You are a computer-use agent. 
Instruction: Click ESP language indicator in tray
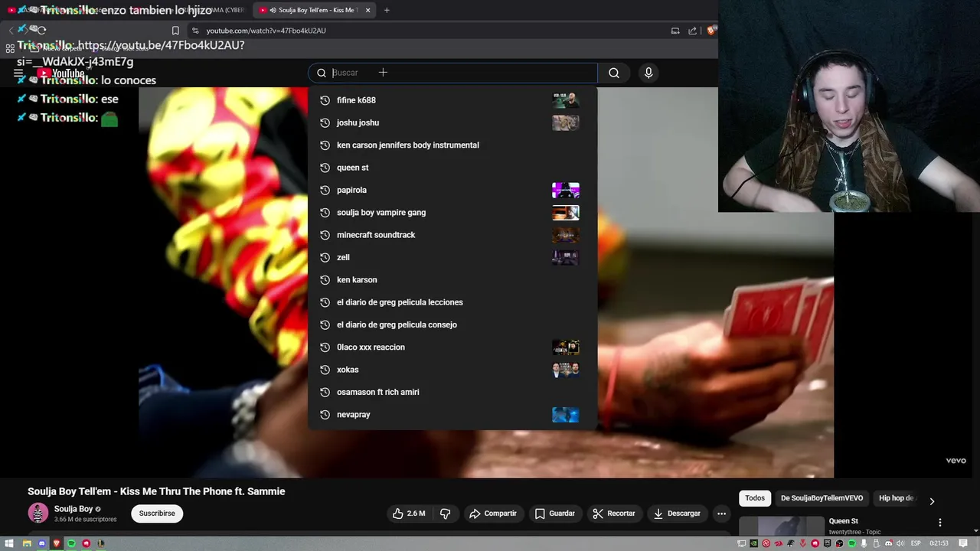pyautogui.click(x=916, y=543)
